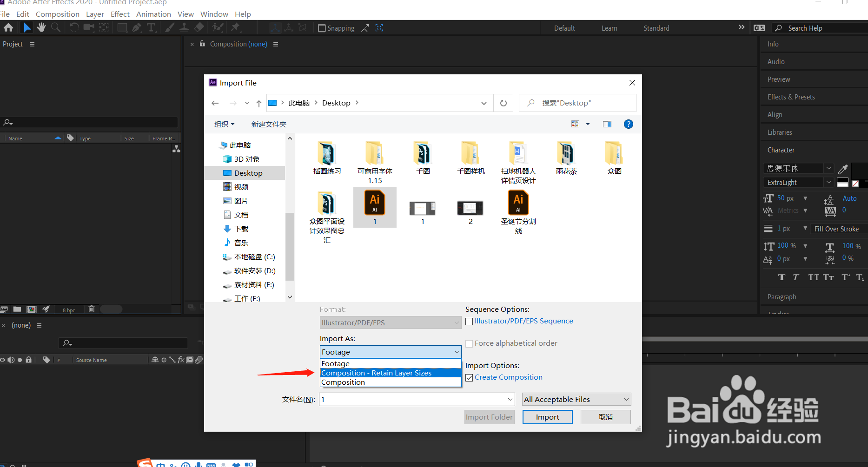Image resolution: width=868 pixels, height=467 pixels.
Task: Toggle the timeline solo dot column header
Action: coord(20,360)
